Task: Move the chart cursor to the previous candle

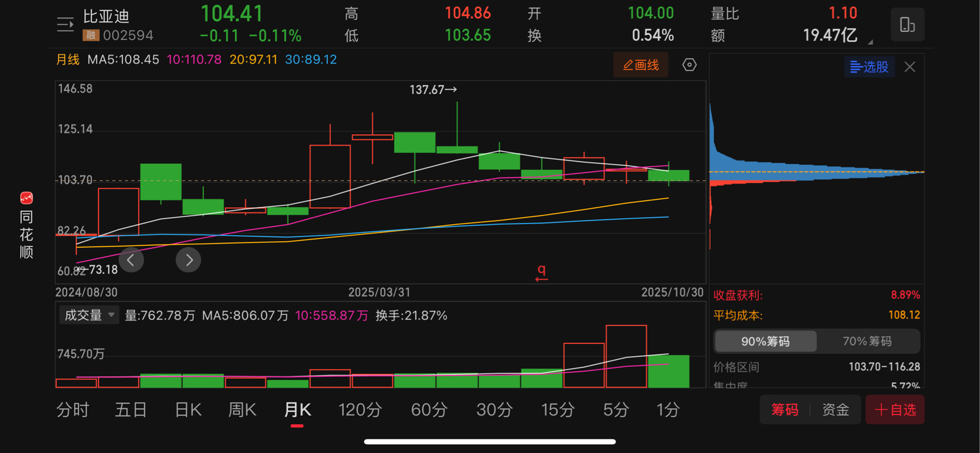Action: point(131,260)
